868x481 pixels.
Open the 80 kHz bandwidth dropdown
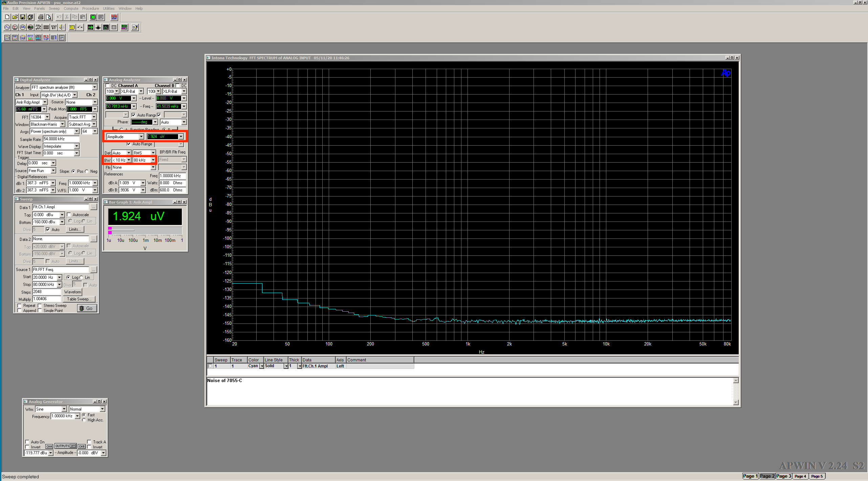(153, 160)
